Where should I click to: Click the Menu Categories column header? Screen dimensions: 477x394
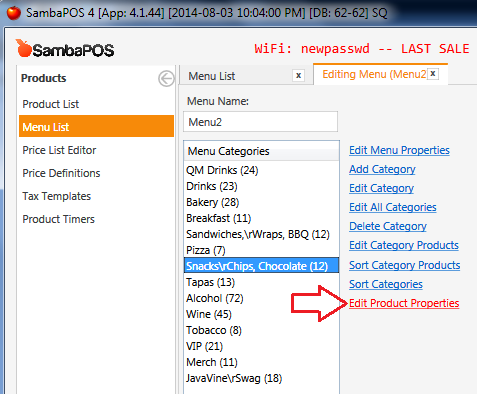tap(261, 151)
